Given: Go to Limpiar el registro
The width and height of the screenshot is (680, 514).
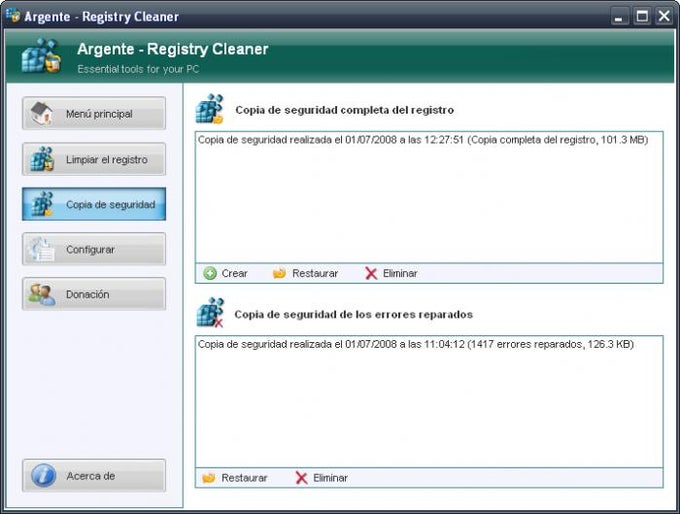Looking at the screenshot, I should tap(94, 159).
